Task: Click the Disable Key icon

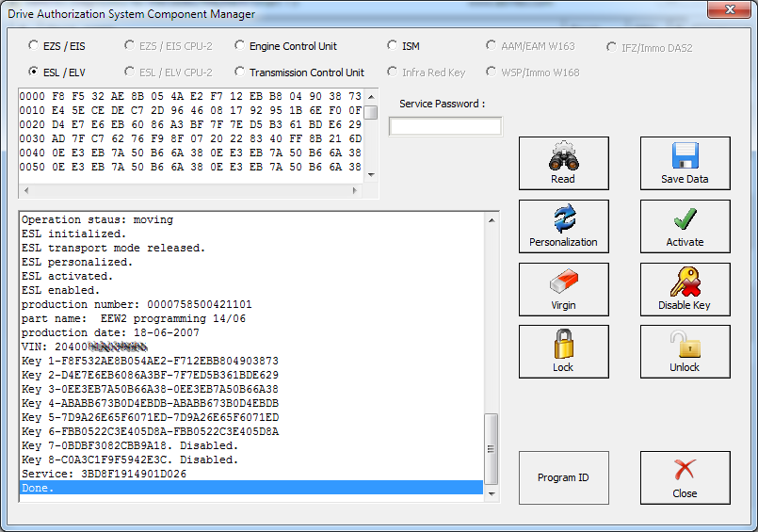Action: (x=685, y=282)
